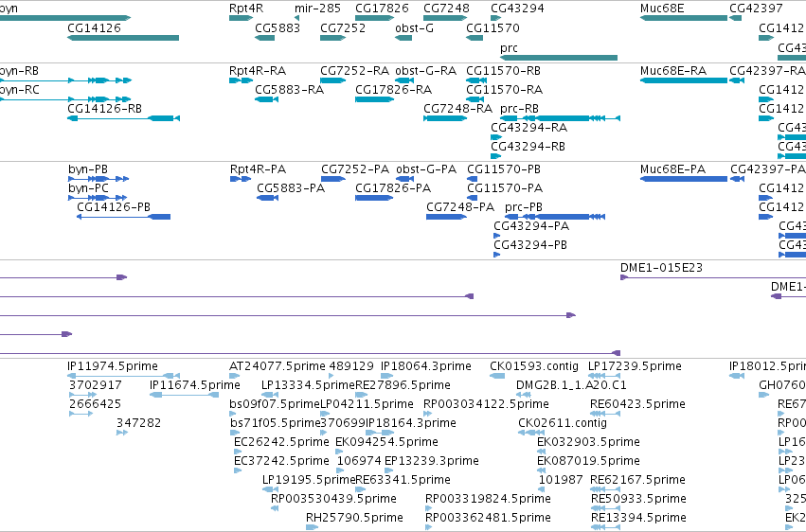Click the CG14126 gene label
806x532 pixels.
coord(94,27)
